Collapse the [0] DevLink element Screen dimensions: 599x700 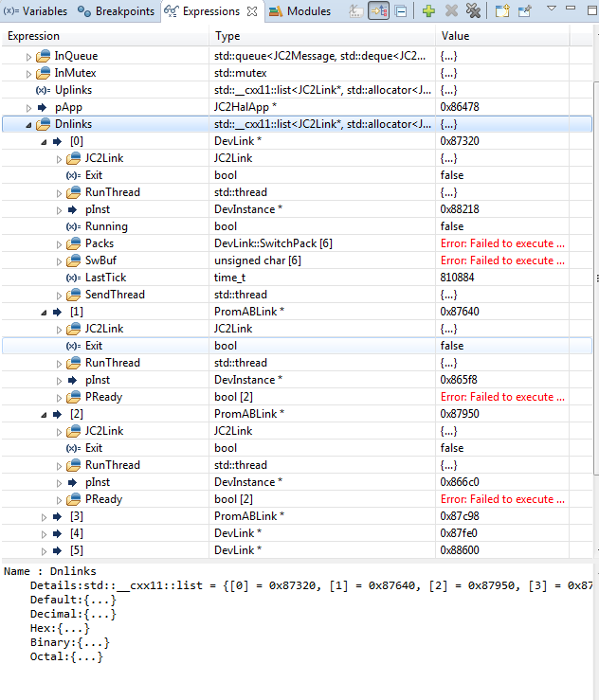44,142
